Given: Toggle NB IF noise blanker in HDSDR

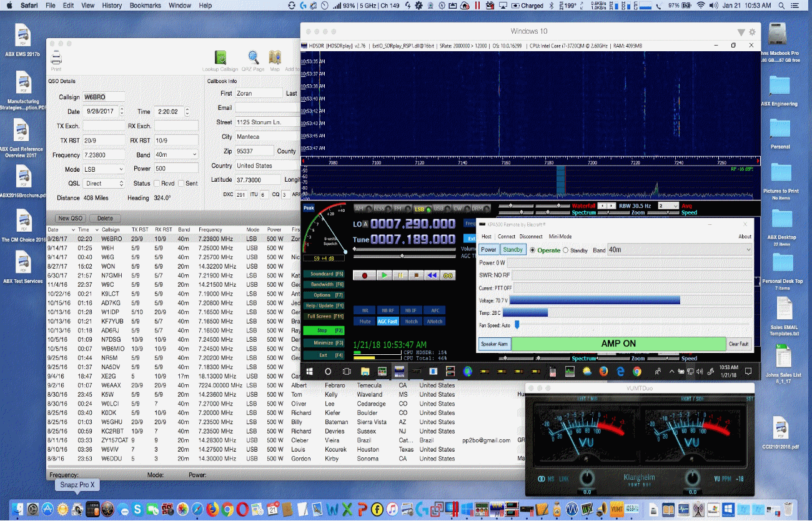Looking at the screenshot, I should [410, 310].
